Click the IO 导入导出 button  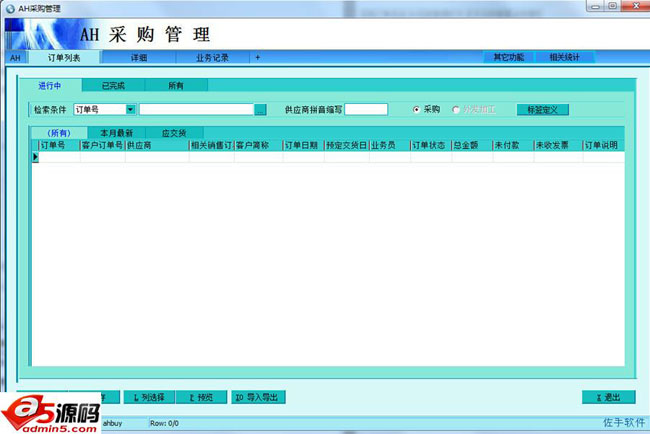tap(258, 397)
